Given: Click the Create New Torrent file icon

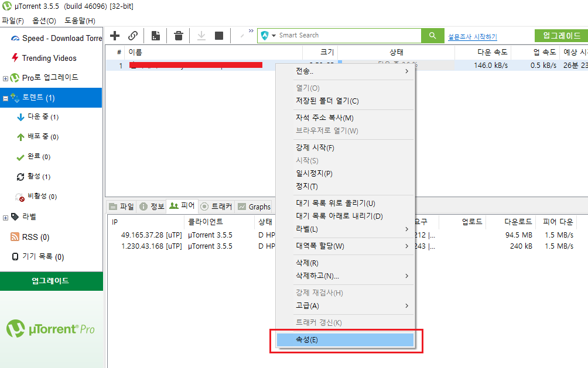Looking at the screenshot, I should click(156, 36).
